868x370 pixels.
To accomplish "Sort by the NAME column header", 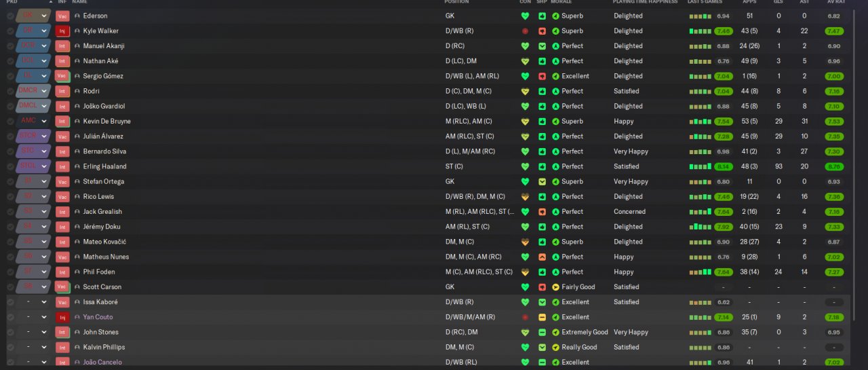I will tap(79, 2).
